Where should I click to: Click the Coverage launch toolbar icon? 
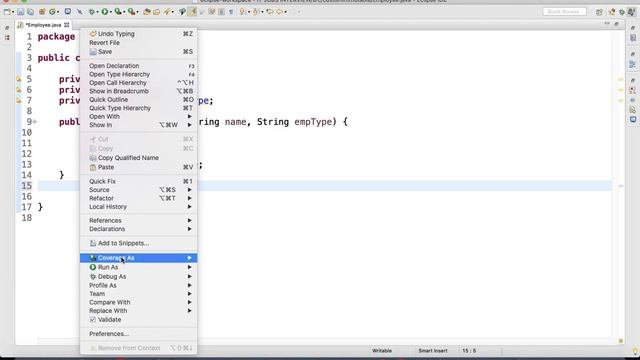[118, 12]
